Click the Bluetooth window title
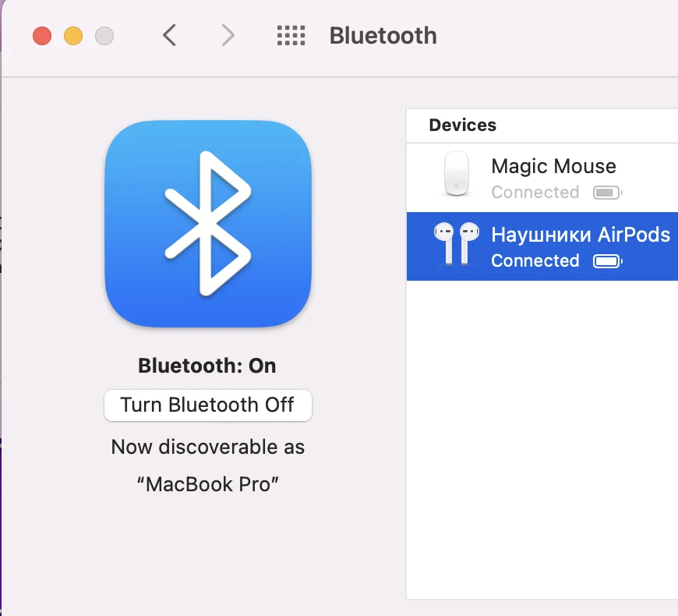 383,35
